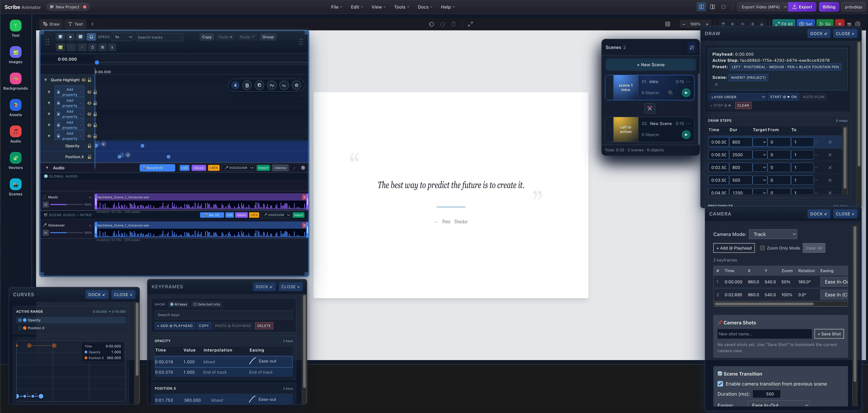Click the scissors split icon between scenes
This screenshot has height=413, width=868.
(650, 108)
